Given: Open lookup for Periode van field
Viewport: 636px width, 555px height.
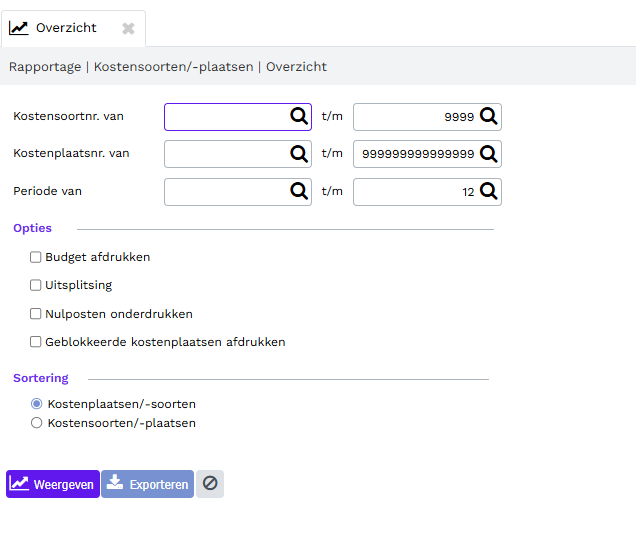Looking at the screenshot, I should 299,191.
